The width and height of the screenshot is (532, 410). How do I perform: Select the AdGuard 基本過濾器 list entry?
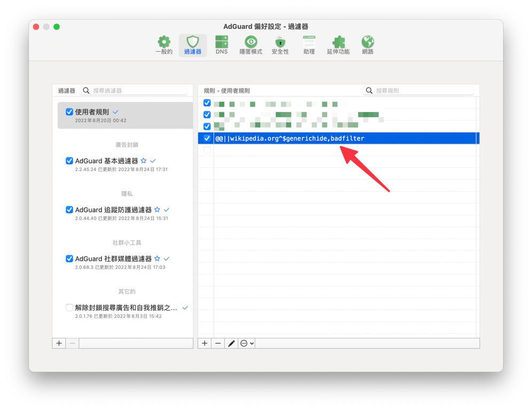[125, 164]
